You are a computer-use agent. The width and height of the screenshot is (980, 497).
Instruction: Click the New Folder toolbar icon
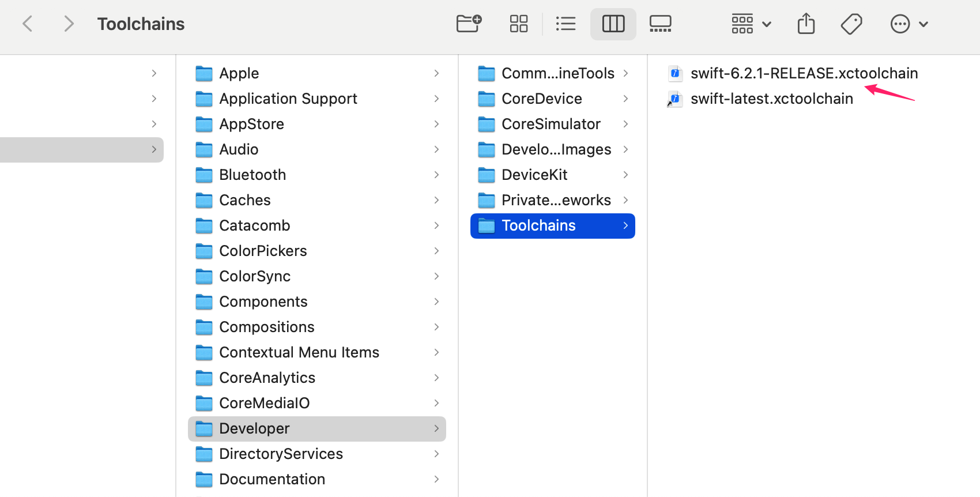coord(468,24)
